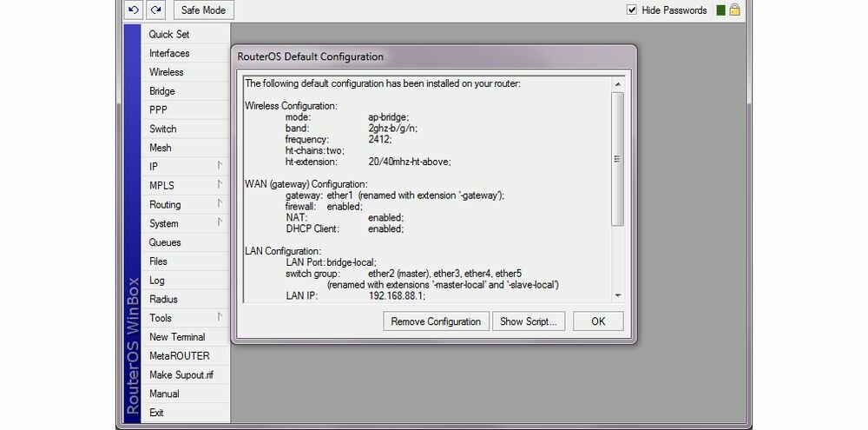This screenshot has height=430, width=868.
Task: Open the Interfaces menu item
Action: click(x=185, y=53)
